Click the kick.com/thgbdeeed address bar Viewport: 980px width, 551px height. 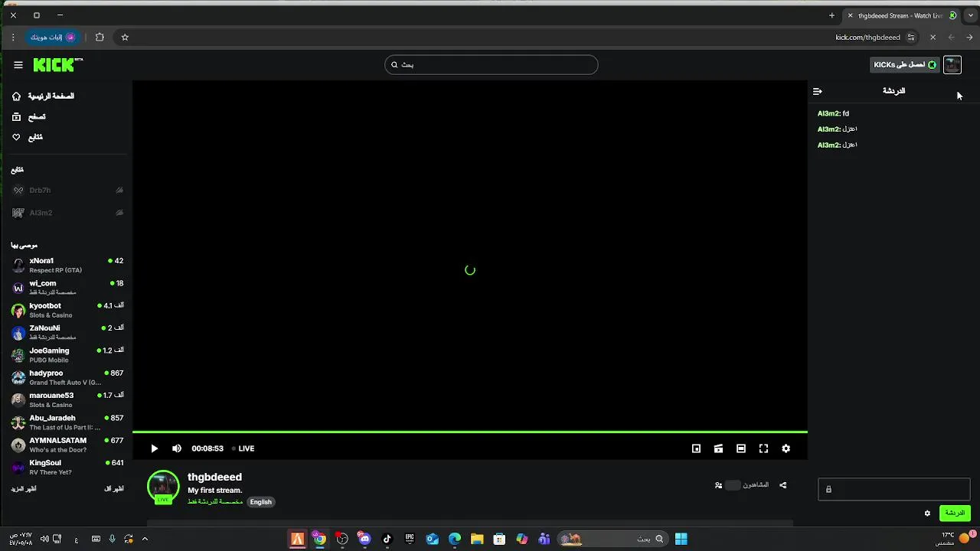coord(867,37)
